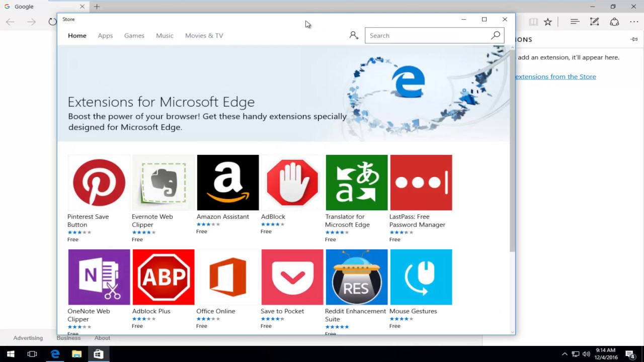This screenshot has width=644, height=362.
Task: Open the Adblock Plus ABP icon
Action: [x=163, y=277]
